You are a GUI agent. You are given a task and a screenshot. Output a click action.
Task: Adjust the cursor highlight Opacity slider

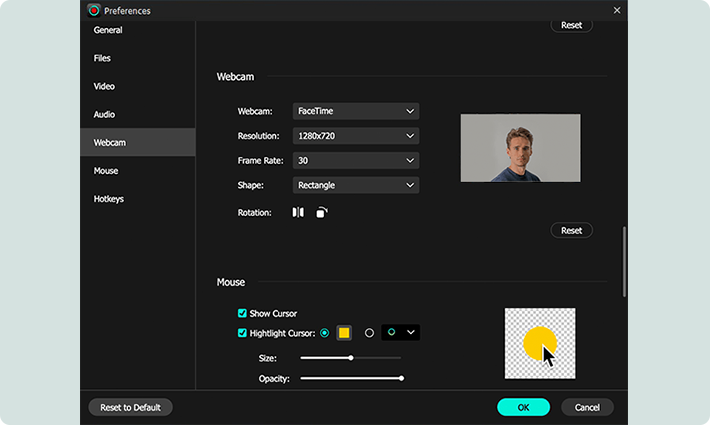[x=352, y=378]
